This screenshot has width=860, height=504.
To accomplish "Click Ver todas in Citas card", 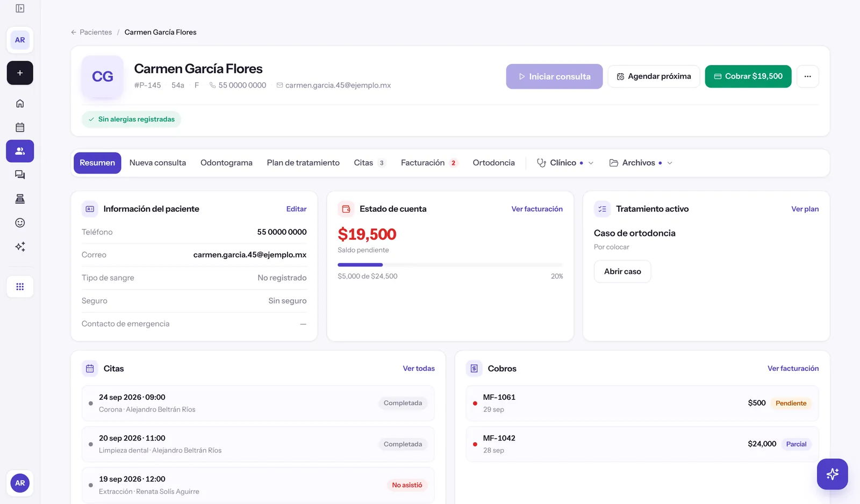I will tap(419, 369).
